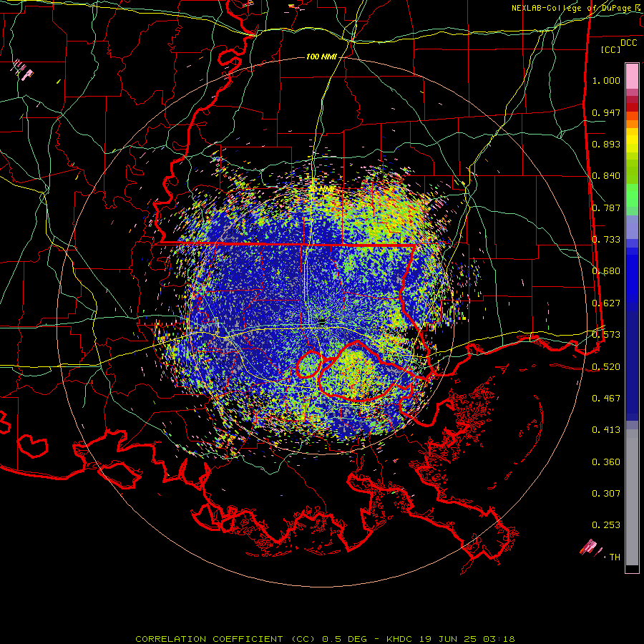Select the 0.360 legend value
This screenshot has height=644, width=644.
coord(606,462)
